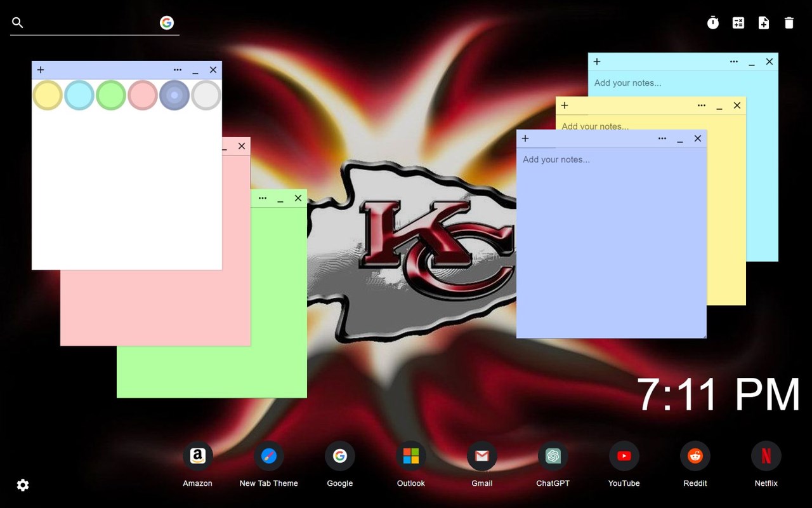Create a new sticky note

(x=764, y=23)
